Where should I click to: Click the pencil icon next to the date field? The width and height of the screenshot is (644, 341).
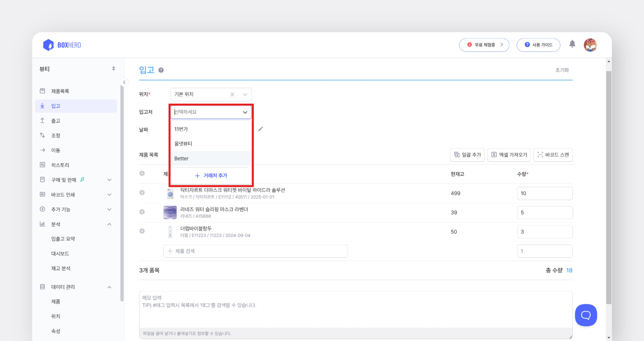tap(261, 129)
